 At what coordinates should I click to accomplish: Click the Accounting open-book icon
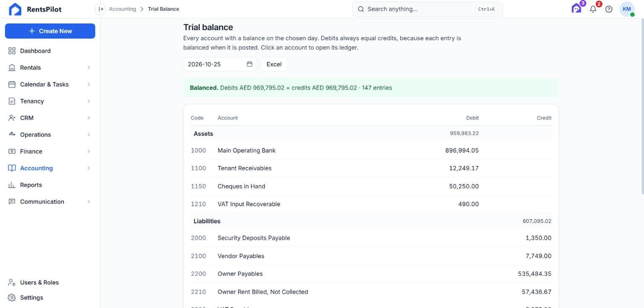[12, 168]
